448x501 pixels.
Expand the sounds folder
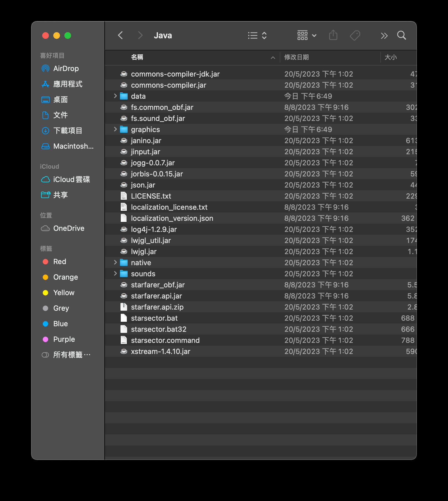click(115, 274)
